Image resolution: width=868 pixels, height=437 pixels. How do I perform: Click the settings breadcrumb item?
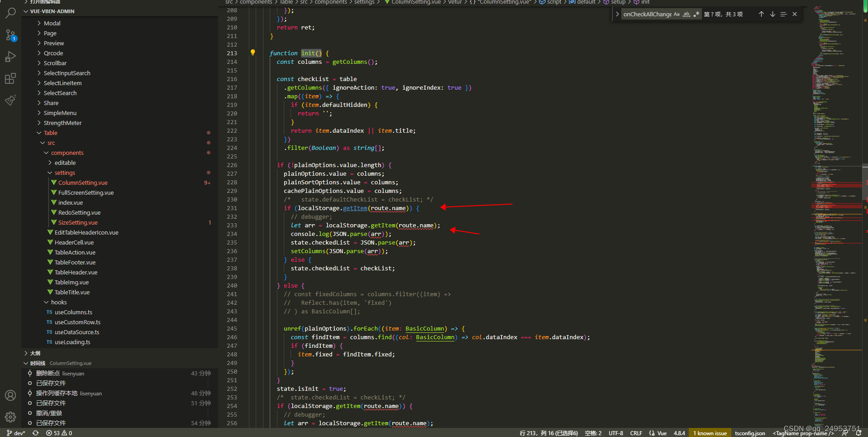pyautogui.click(x=365, y=2)
